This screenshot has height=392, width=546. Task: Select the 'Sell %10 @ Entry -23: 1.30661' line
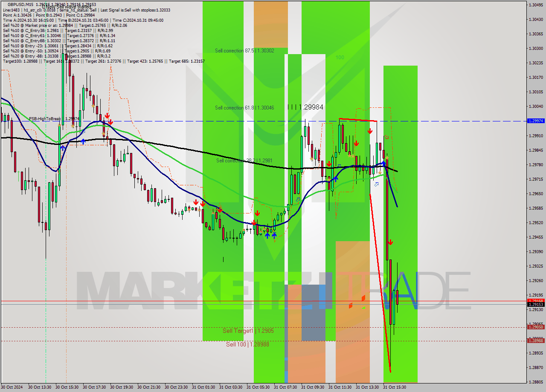58,46
